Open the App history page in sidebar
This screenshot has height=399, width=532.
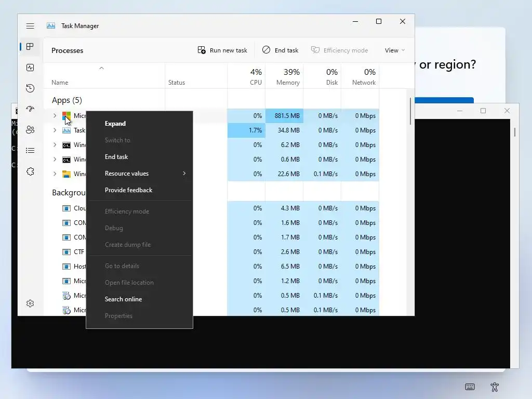click(x=30, y=88)
